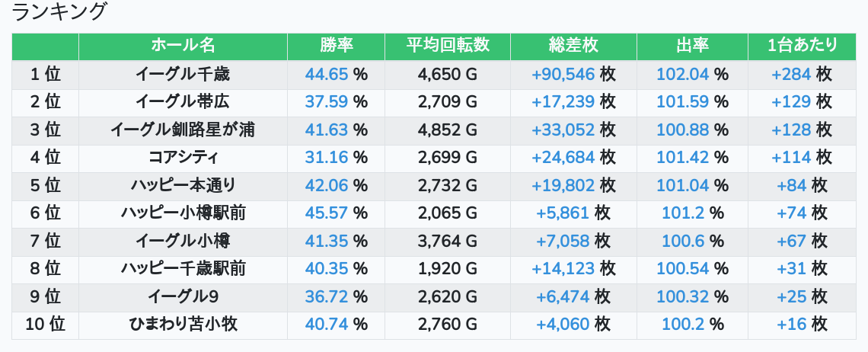
Task: Select the ハッピー千歳駅前 hall name
Action: tap(183, 269)
